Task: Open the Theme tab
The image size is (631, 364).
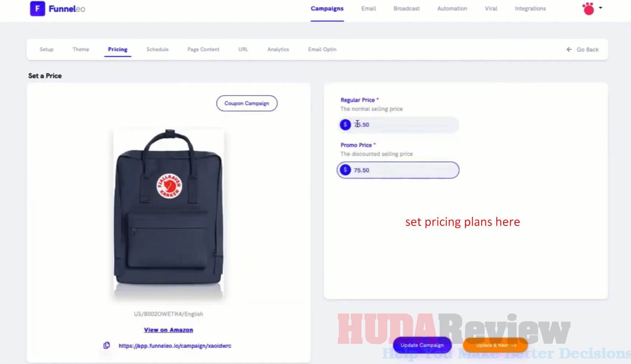Action: pyautogui.click(x=81, y=49)
